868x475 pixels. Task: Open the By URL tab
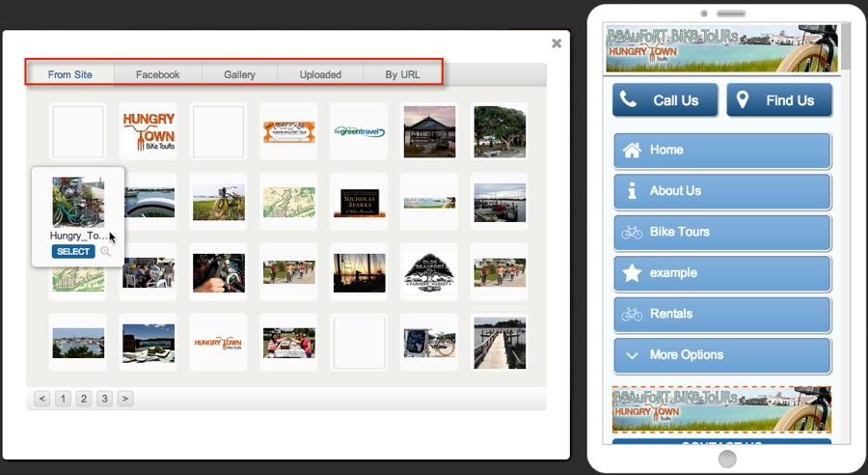click(x=402, y=74)
